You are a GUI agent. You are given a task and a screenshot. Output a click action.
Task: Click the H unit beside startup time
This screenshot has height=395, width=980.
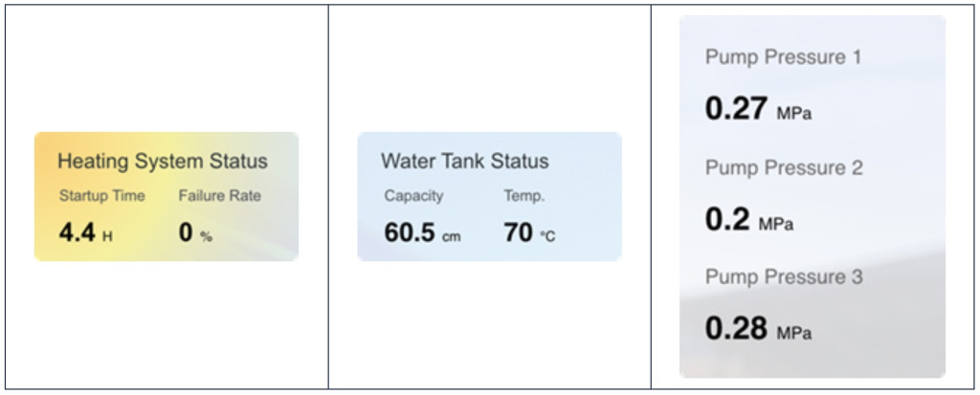click(x=107, y=237)
